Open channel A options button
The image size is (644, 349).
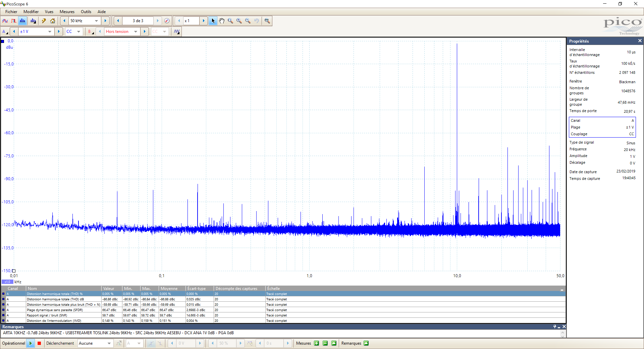coord(5,32)
